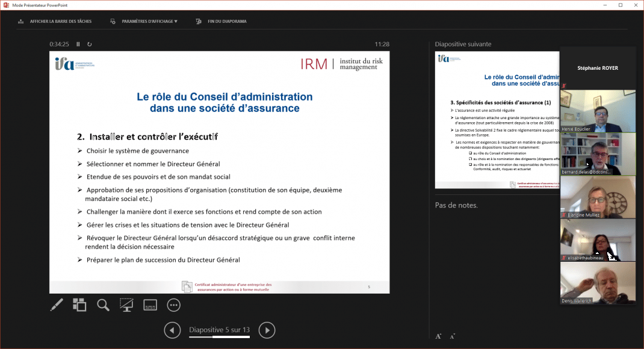Screen dimensions: 644x349
Task: Select the Pen annotation tool
Action: [x=57, y=304]
